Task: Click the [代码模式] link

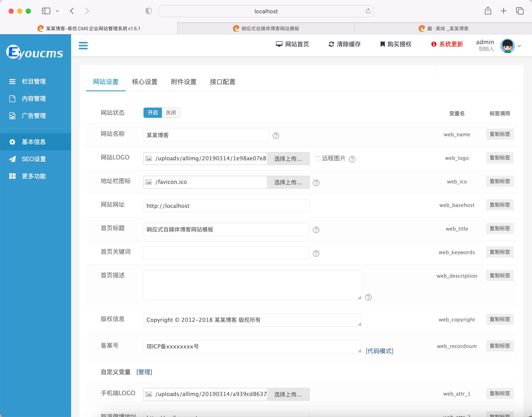Action: (380, 351)
